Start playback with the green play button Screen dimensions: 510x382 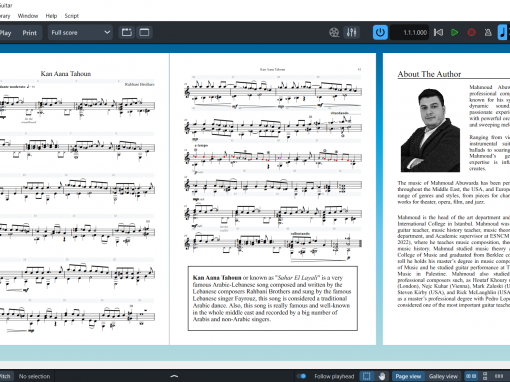coord(454,32)
